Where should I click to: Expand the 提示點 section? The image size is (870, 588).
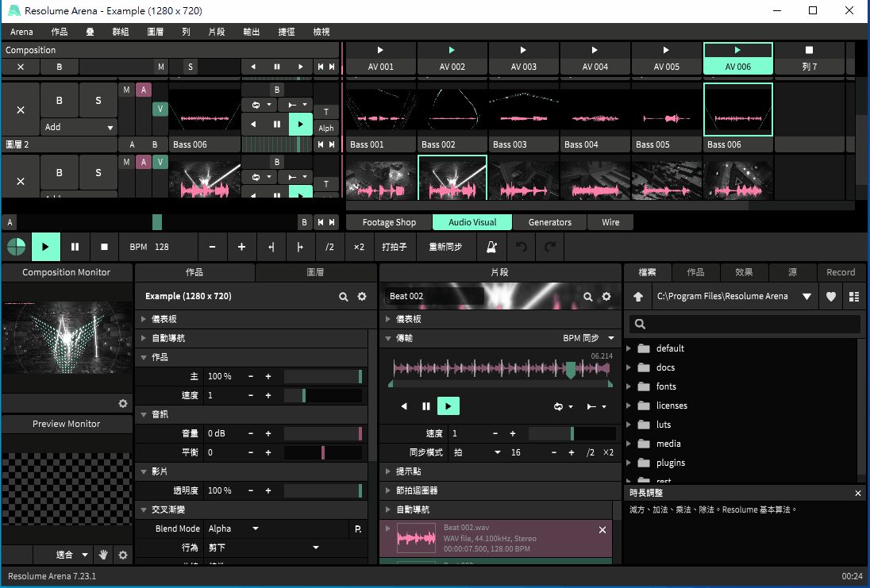[x=388, y=471]
